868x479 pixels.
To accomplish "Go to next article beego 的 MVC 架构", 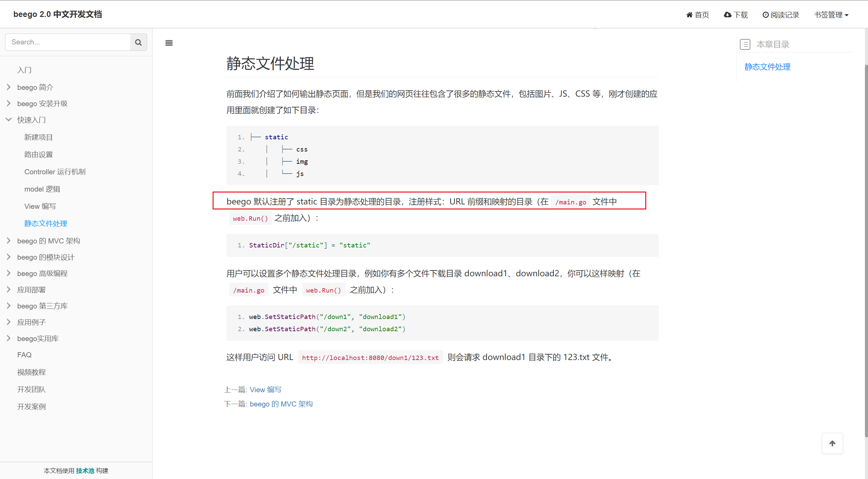I will (x=281, y=404).
